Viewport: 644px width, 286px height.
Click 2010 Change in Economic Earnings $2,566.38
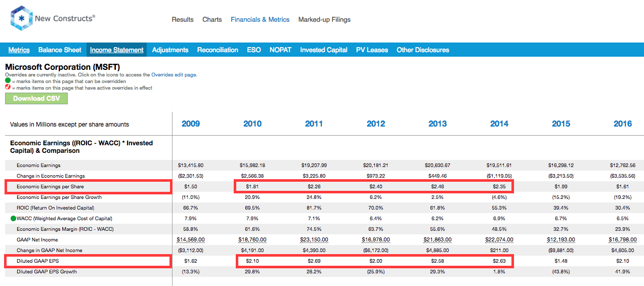(252, 176)
